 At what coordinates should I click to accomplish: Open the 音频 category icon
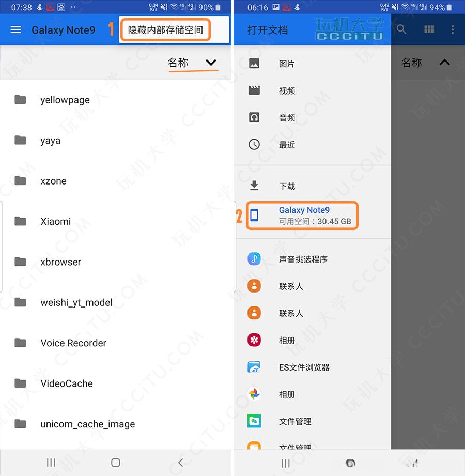(254, 117)
